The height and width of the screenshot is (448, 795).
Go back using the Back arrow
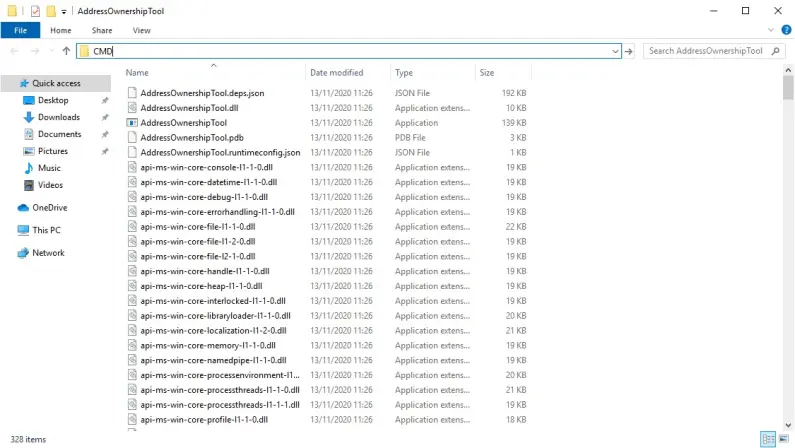pyautogui.click(x=14, y=51)
